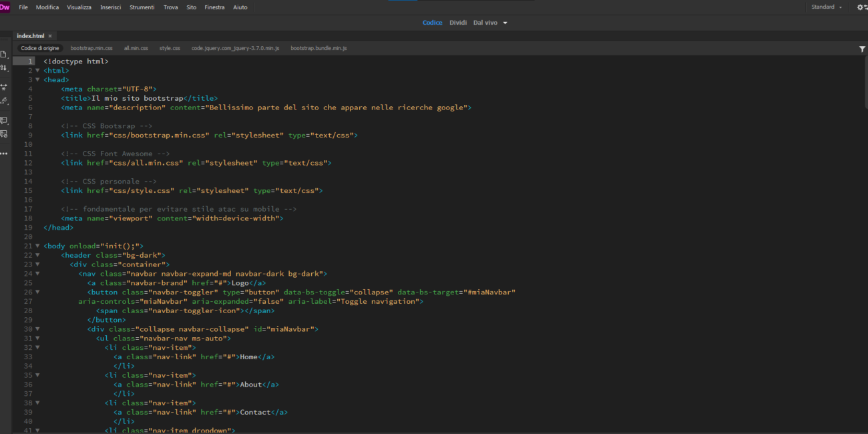
Task: Click the Dreamweaver Dw logo icon
Action: click(x=5, y=7)
